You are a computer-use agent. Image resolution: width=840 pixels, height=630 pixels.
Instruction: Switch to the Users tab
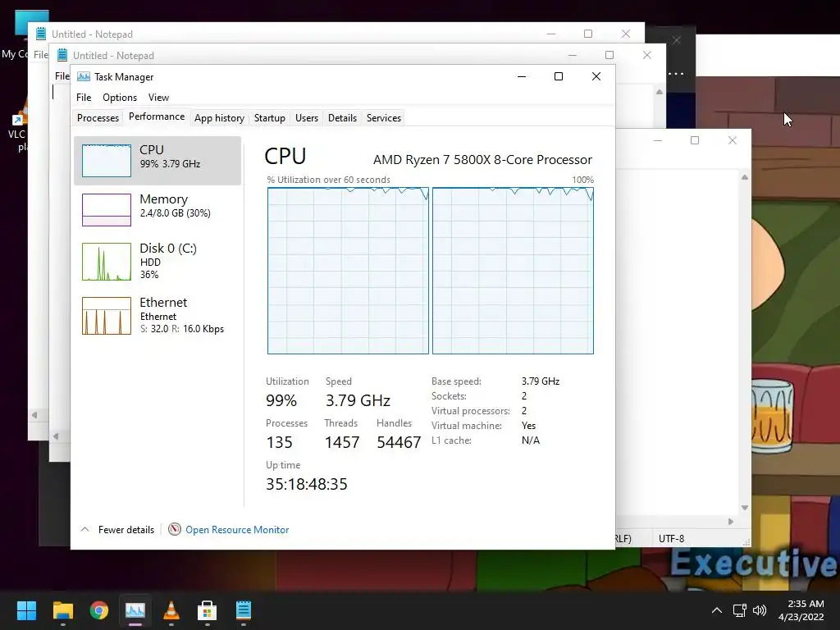click(307, 118)
